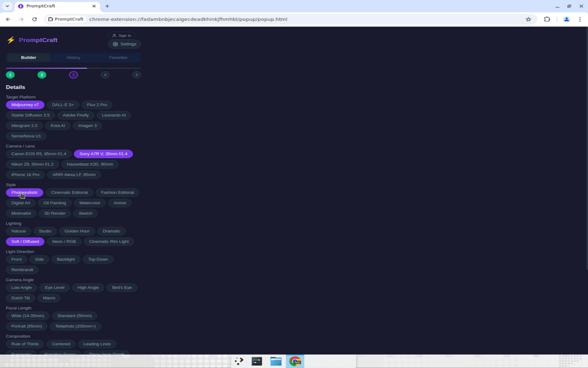The image size is (588, 368).
Task: Pick Nikon Z9, 50mm f/1.2 camera
Action: (x=33, y=164)
